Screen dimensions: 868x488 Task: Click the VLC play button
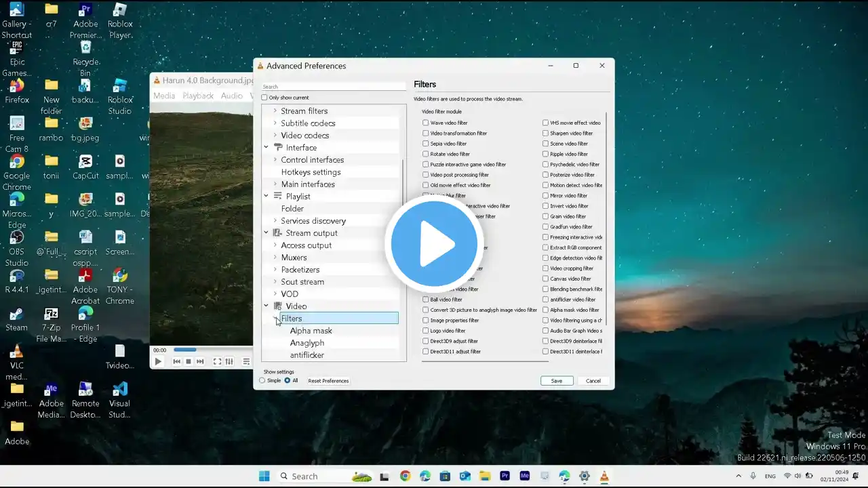(158, 362)
